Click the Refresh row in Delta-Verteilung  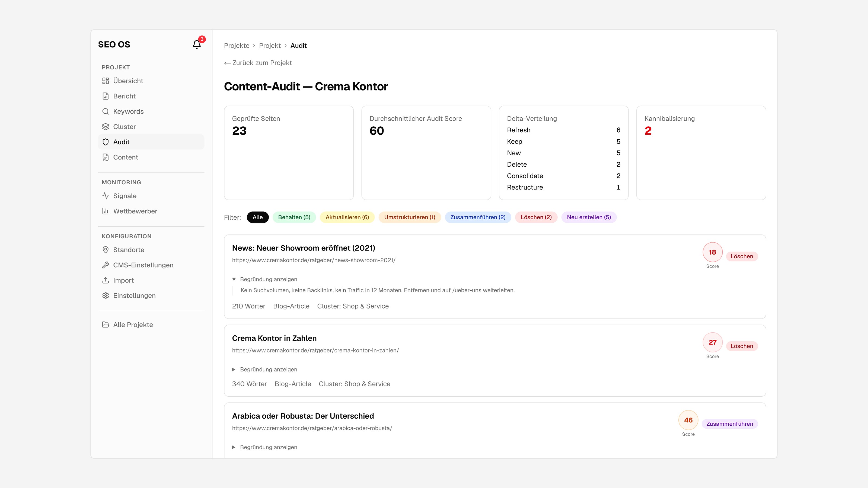[x=563, y=130]
